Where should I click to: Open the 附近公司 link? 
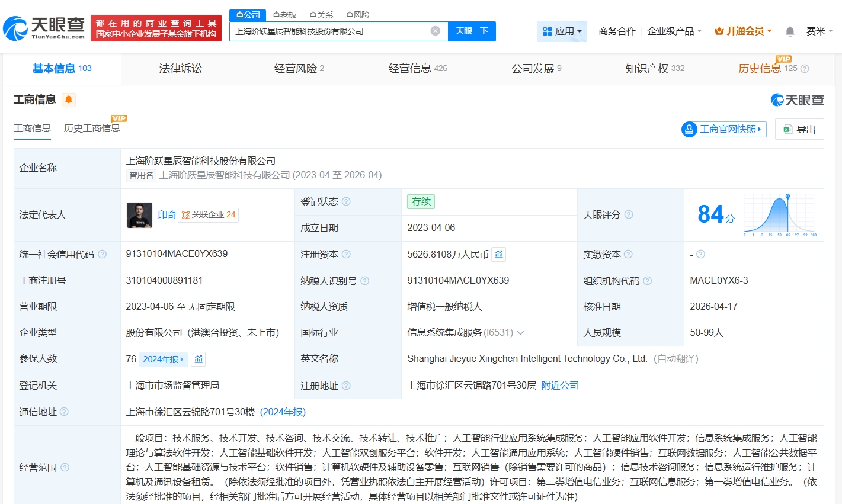[560, 386]
